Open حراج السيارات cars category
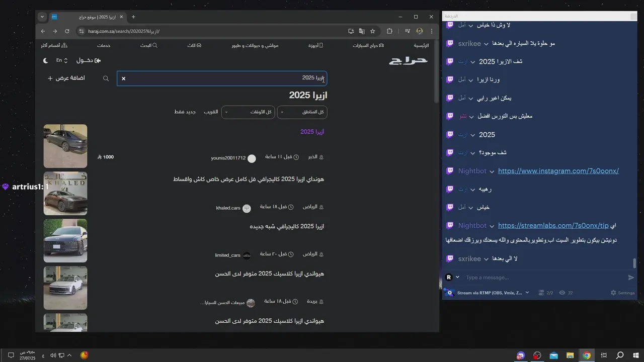 coord(368,45)
